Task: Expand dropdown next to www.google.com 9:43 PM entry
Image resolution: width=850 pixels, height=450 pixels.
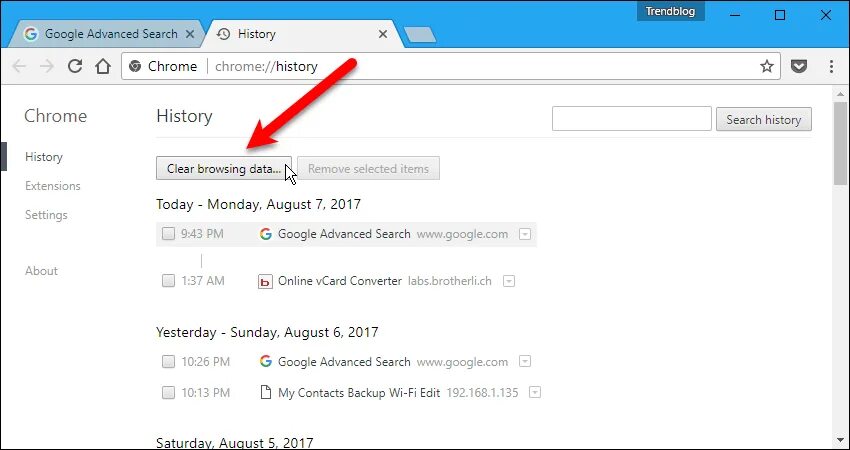Action: click(525, 235)
